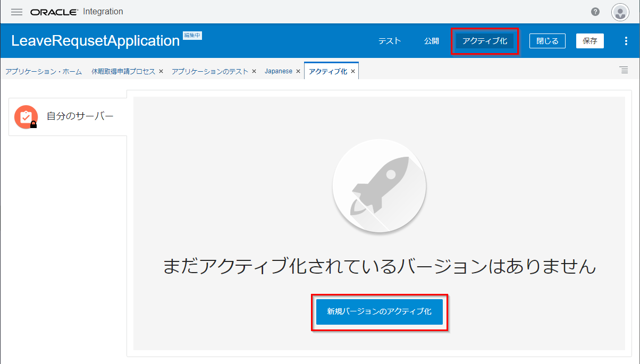
Task: Click the tab list icon at right
Action: tap(624, 70)
